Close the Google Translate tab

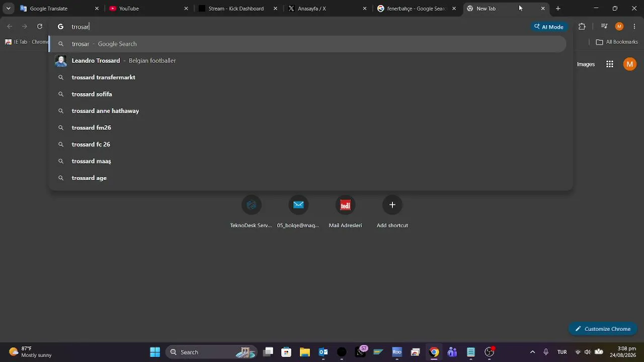[x=97, y=9]
